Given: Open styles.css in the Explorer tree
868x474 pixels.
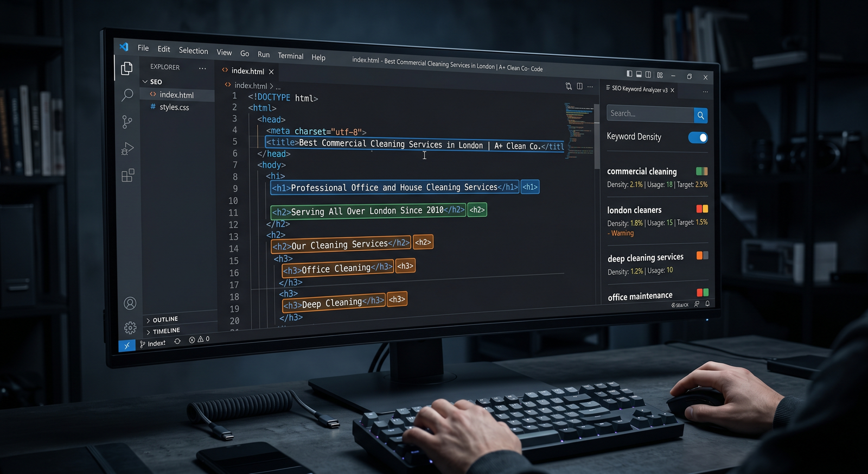Looking at the screenshot, I should [174, 108].
